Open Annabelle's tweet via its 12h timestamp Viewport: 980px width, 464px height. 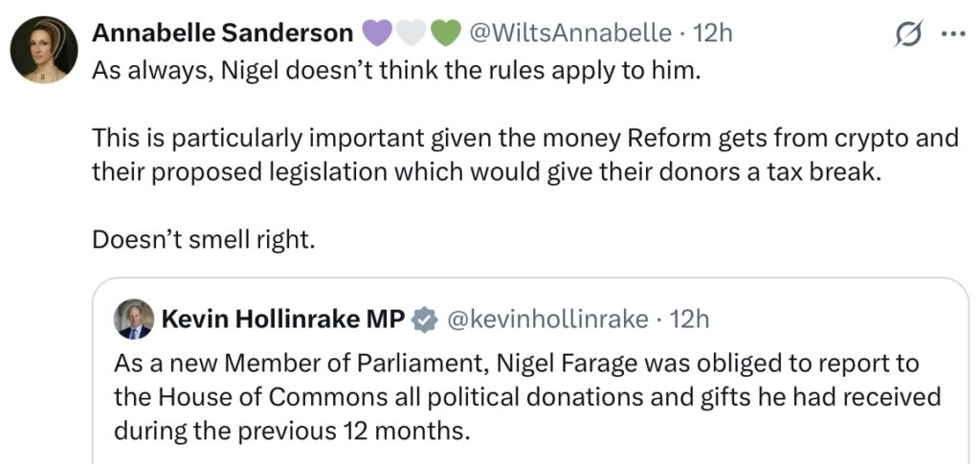[x=713, y=33]
